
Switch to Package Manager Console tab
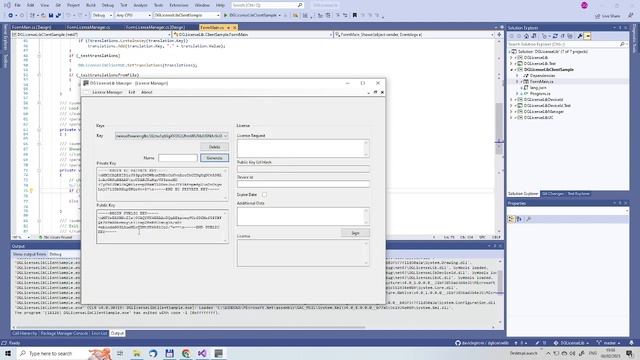pyautogui.click(x=64, y=333)
